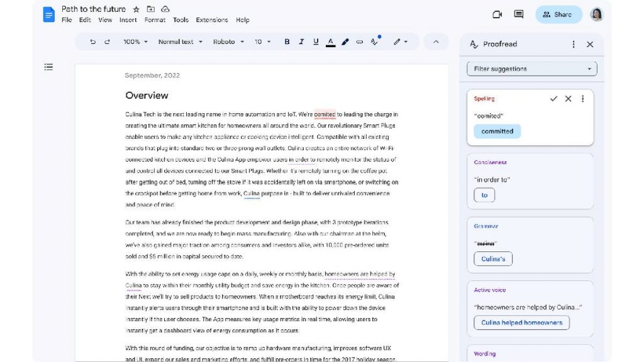Select the Bold formatting icon

click(x=287, y=41)
